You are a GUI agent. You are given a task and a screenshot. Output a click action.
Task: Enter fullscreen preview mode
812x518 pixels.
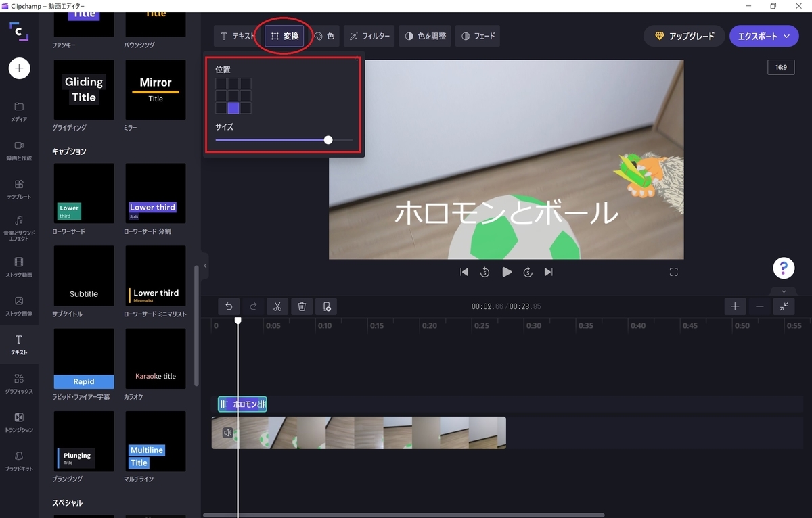tap(673, 272)
